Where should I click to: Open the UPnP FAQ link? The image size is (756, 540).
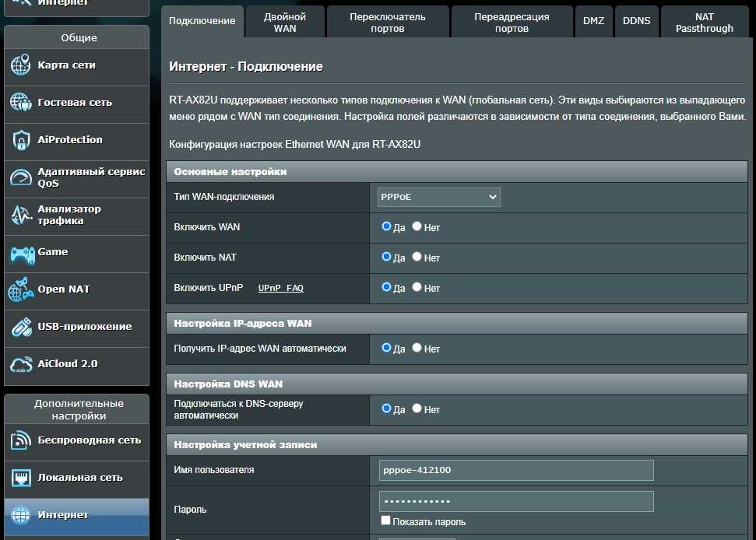pos(280,288)
